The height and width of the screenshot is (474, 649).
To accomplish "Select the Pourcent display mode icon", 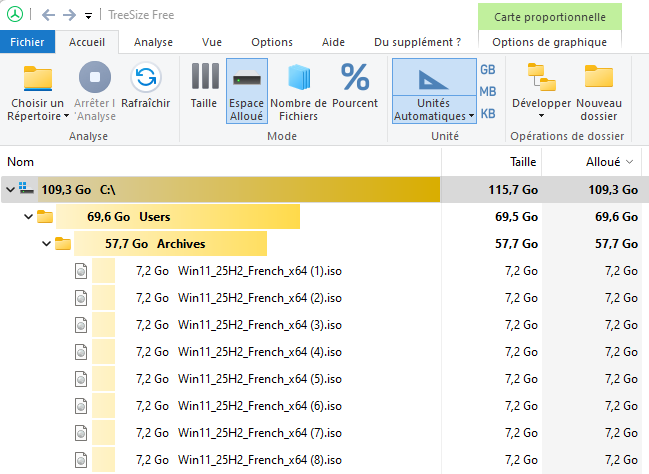I will (x=355, y=78).
